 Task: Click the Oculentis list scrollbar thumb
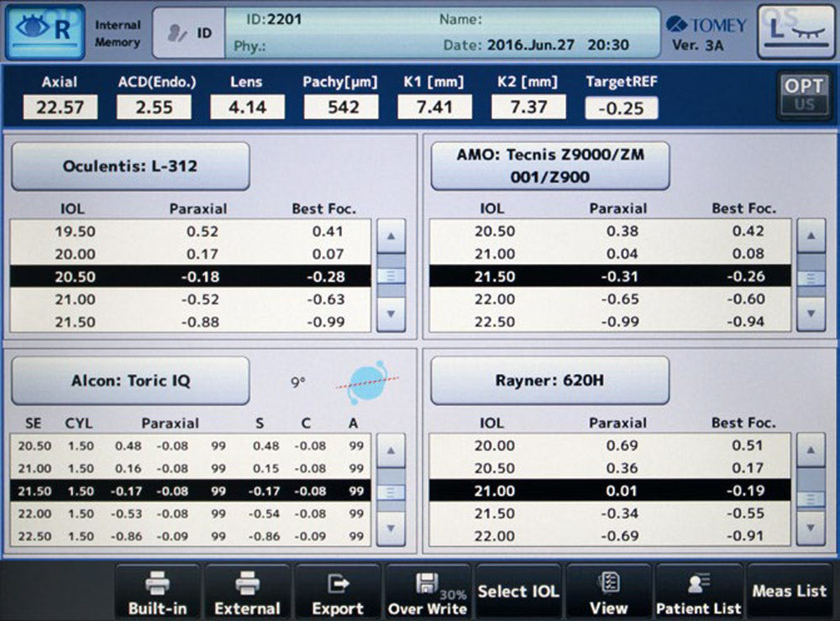[x=391, y=276]
